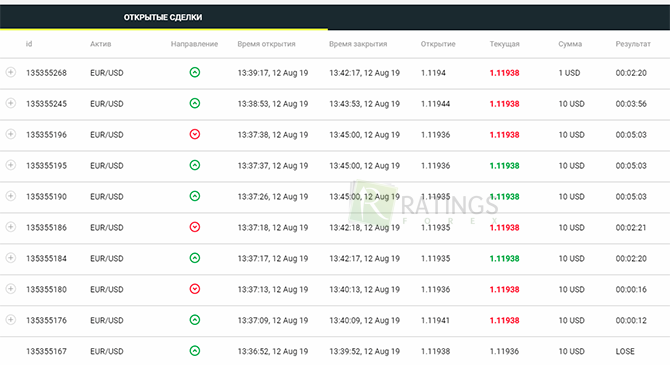Viewport: 670px width, 365px height.
Task: Click the Актив column header
Action: (x=100, y=44)
